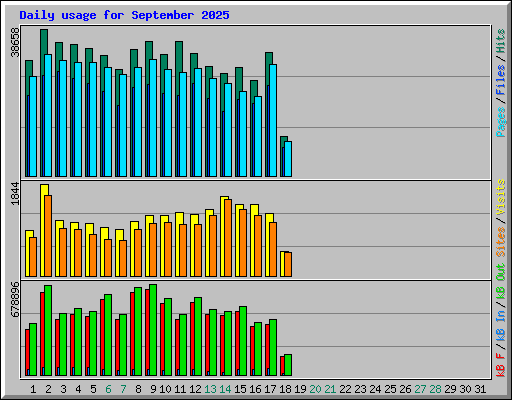The height and width of the screenshot is (400, 512).
Task: Select green weekend day label 14
Action: tap(225, 389)
